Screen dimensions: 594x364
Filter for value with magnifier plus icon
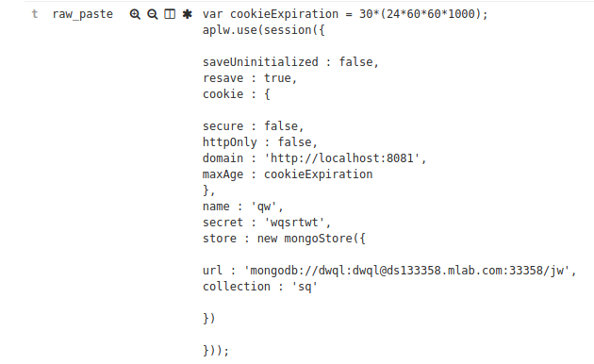click(135, 14)
